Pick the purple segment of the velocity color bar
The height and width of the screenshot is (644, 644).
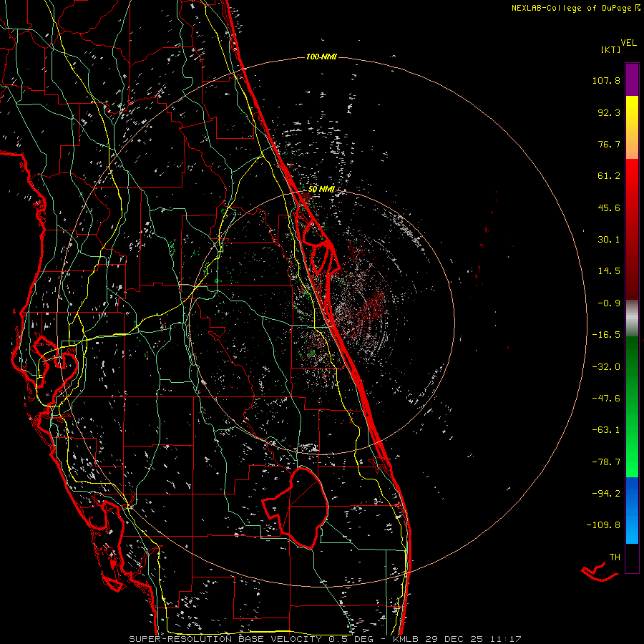coord(632,79)
